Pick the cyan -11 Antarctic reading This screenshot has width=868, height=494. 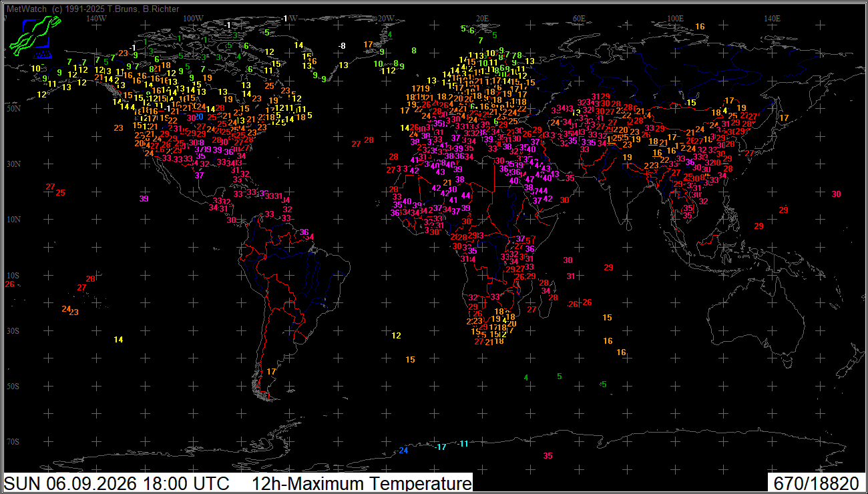(x=463, y=443)
